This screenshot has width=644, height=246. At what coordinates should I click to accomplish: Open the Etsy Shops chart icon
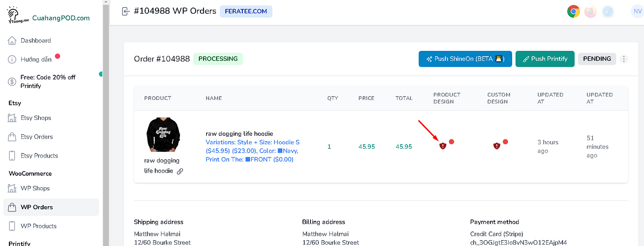tap(12, 118)
